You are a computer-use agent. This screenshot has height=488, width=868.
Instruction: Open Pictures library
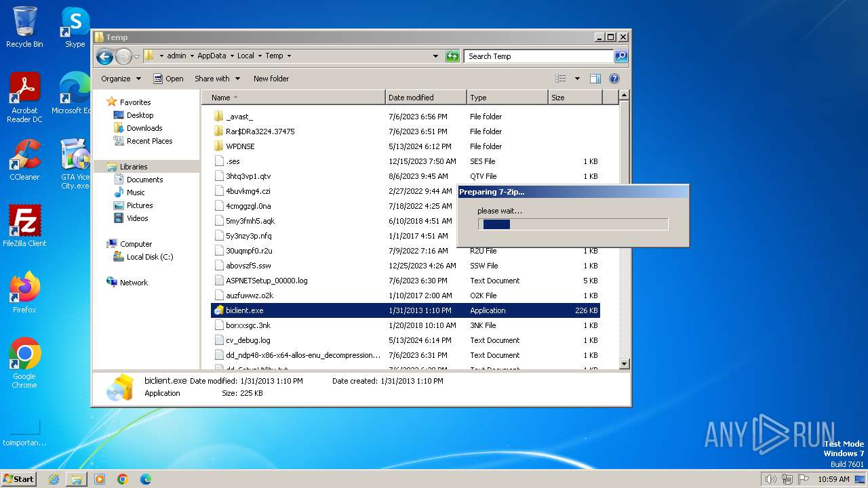(x=140, y=205)
